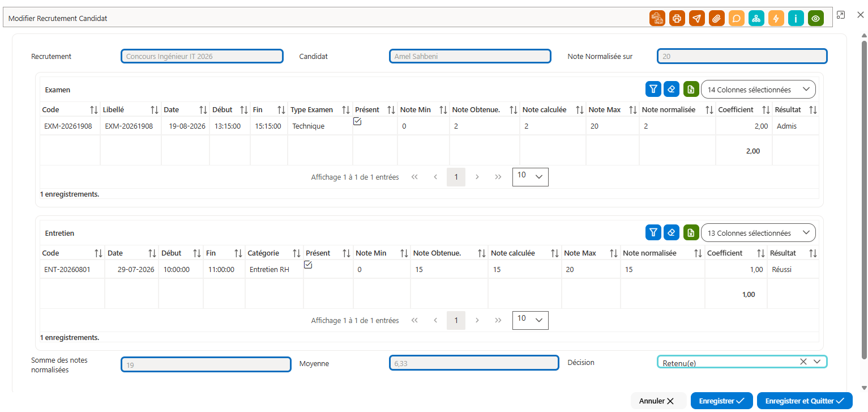The height and width of the screenshot is (412, 868).
Task: Sort Entretien table by Catégorie
Action: (296, 253)
